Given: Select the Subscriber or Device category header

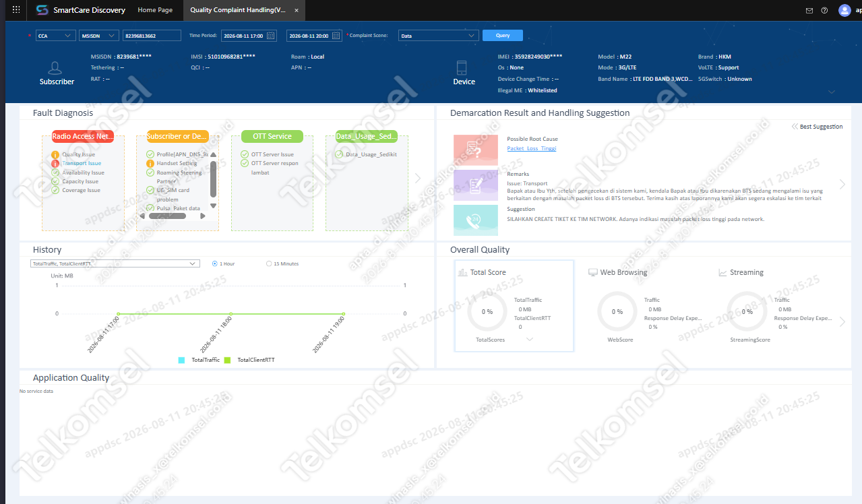Looking at the screenshot, I should pyautogui.click(x=177, y=136).
